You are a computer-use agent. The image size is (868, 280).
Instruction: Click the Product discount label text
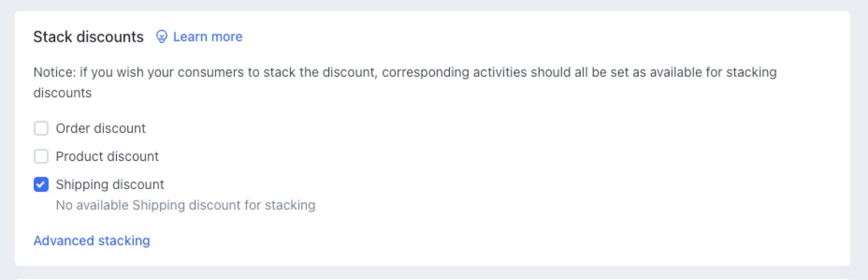click(107, 156)
